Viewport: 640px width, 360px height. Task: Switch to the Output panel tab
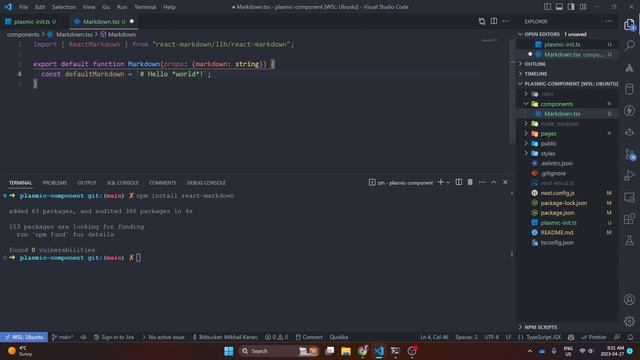point(87,182)
